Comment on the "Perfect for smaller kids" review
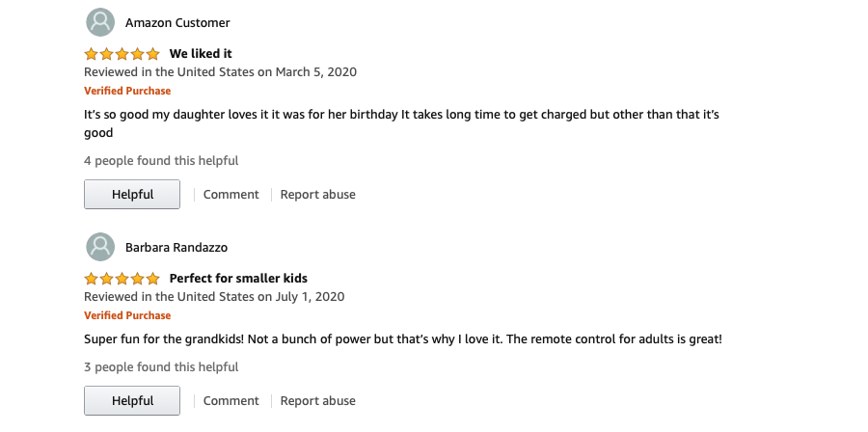 coord(231,400)
